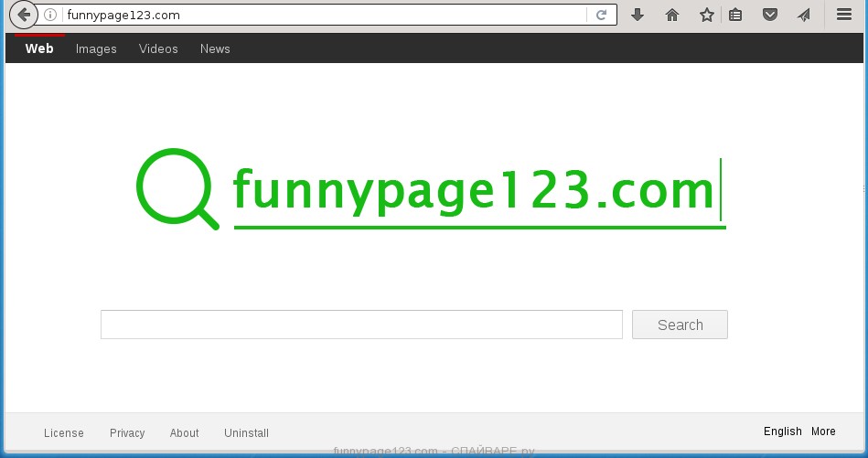Viewport: 868px width, 458px height.
Task: Open the hamburger menu
Action: click(843, 15)
